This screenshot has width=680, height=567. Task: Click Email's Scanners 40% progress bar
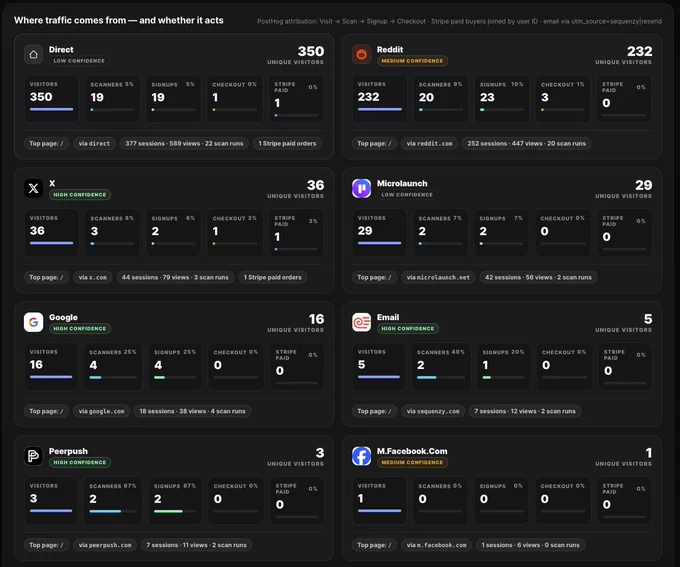[441, 377]
